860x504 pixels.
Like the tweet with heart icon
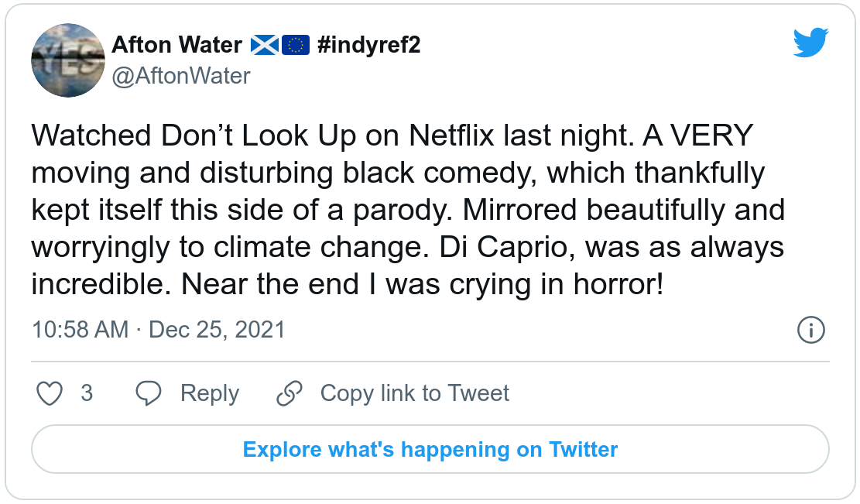point(50,393)
